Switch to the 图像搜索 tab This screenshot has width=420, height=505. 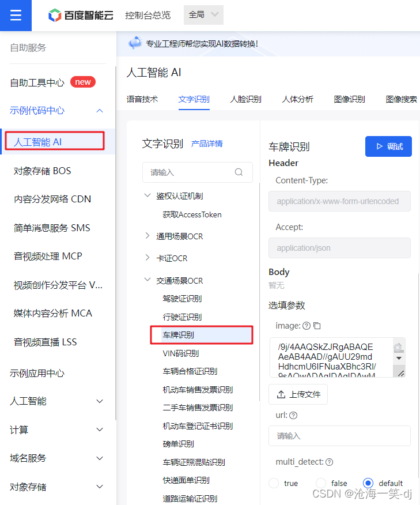click(402, 99)
